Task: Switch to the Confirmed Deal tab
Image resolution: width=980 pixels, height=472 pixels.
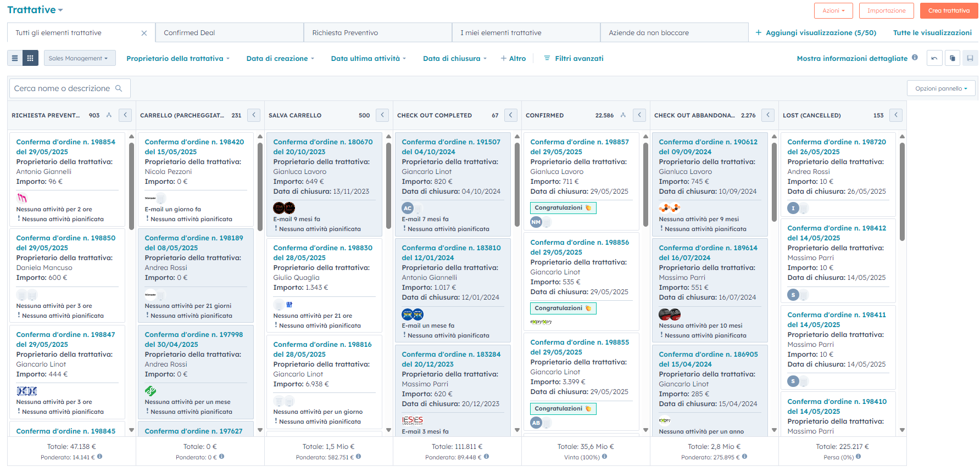Action: (229, 33)
